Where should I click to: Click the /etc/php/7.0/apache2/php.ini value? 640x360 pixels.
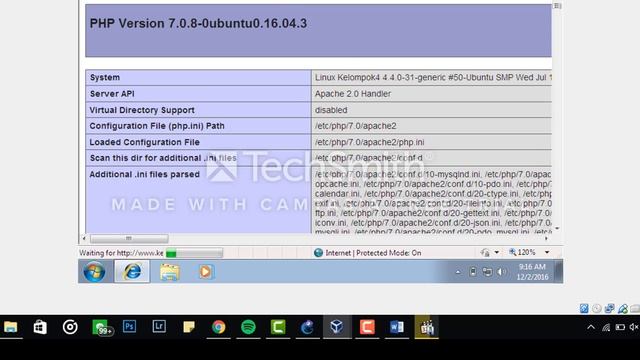(369, 142)
